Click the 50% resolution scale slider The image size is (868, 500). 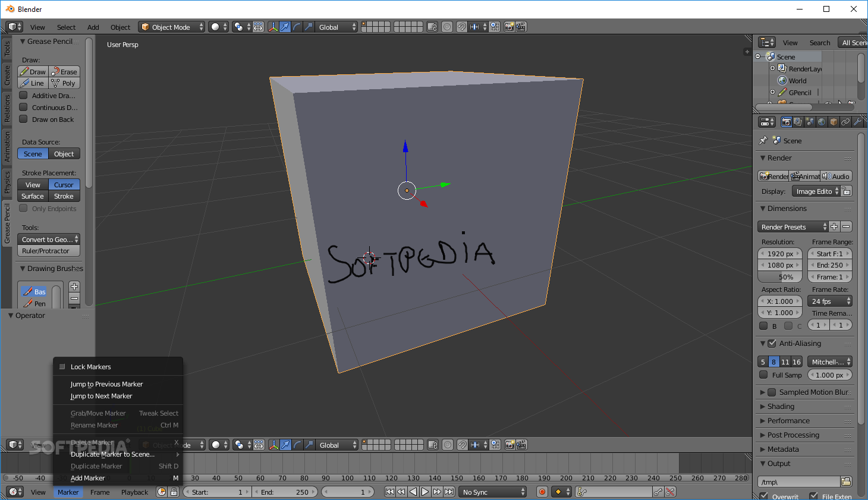(780, 277)
